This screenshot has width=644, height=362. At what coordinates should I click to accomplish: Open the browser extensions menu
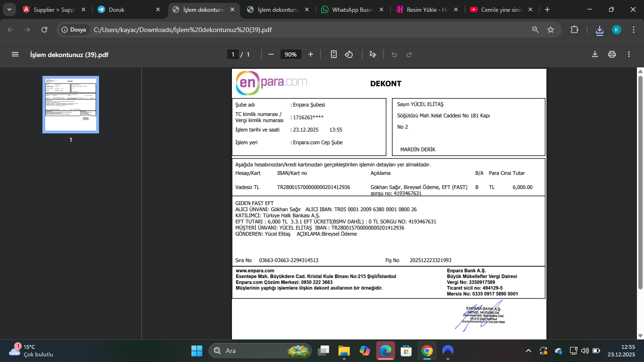[x=574, y=30]
